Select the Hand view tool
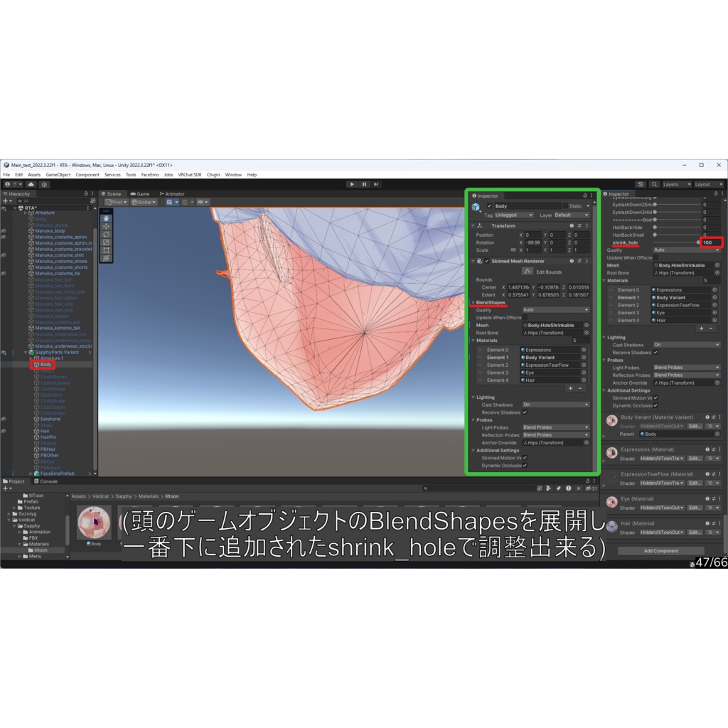728x728 pixels. pos(107,218)
